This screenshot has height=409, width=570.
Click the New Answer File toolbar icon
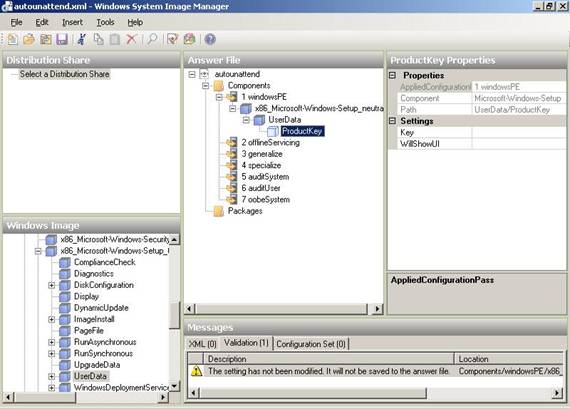[x=13, y=39]
